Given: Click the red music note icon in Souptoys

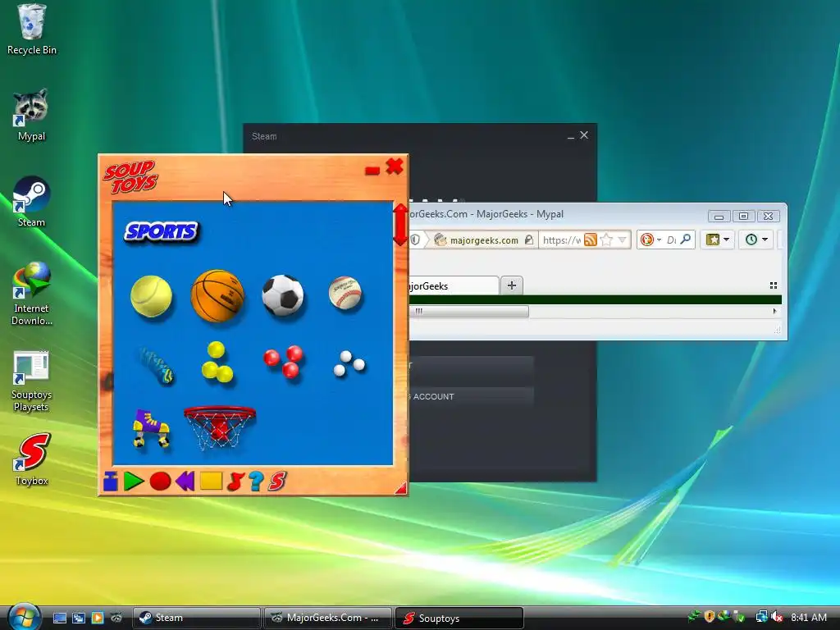Looking at the screenshot, I should click(x=235, y=482).
